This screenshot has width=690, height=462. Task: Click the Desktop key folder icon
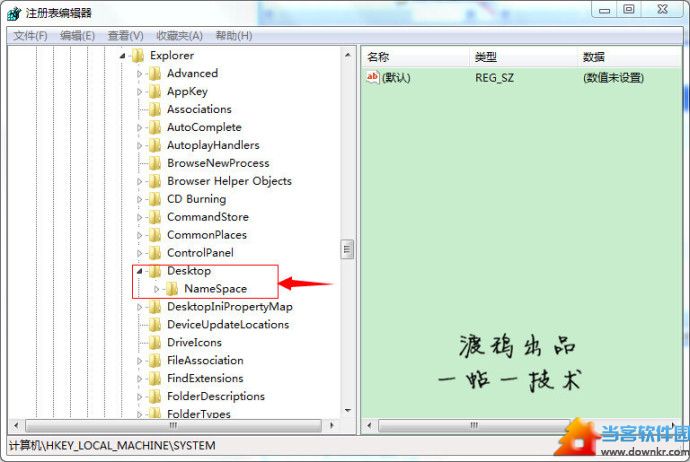click(155, 271)
